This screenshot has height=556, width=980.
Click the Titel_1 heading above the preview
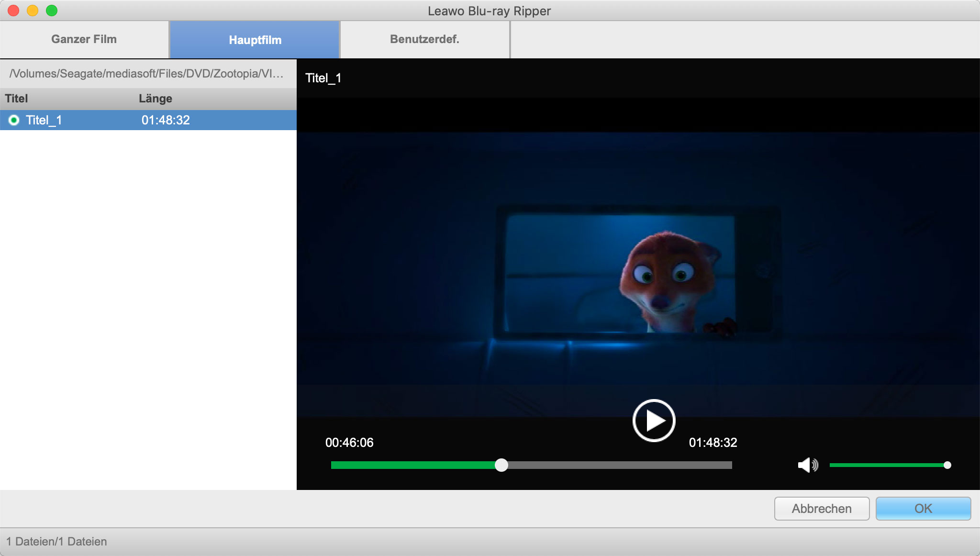tap(323, 78)
